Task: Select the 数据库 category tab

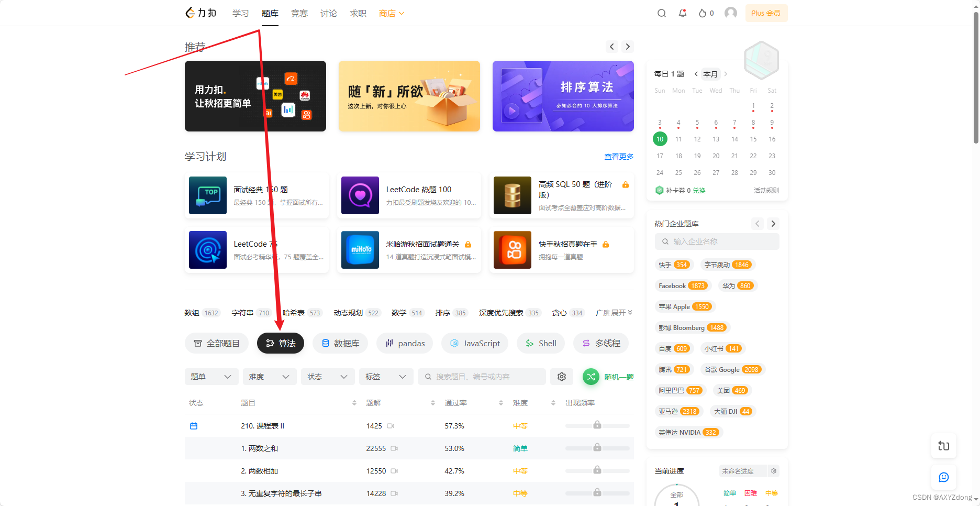Action: (x=340, y=343)
